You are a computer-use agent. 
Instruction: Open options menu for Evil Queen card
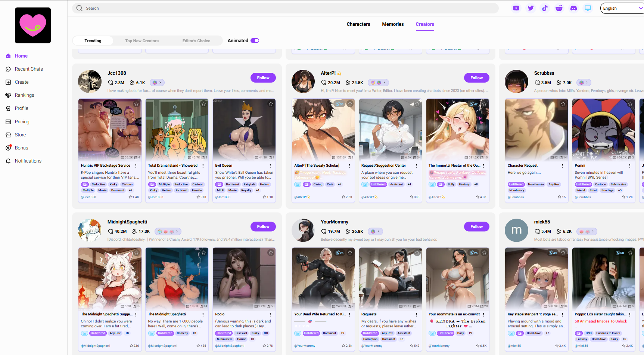[x=270, y=166]
